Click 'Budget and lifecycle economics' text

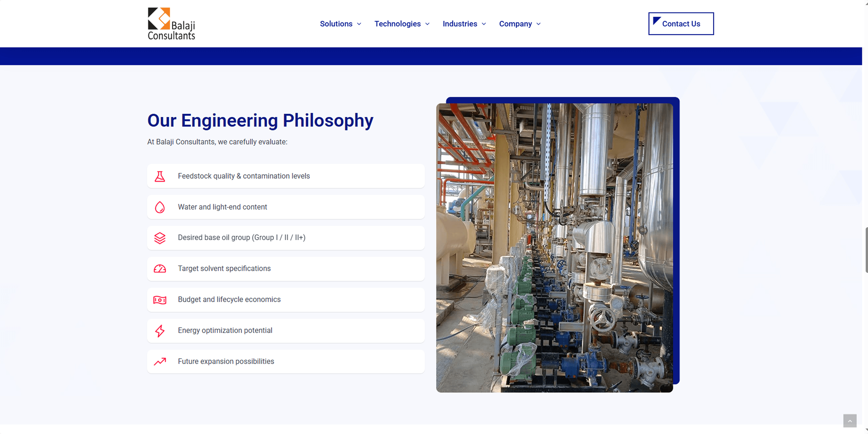(229, 299)
